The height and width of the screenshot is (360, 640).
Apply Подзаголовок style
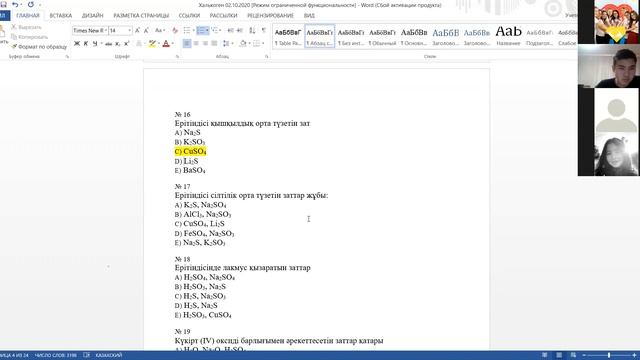[x=539, y=36]
